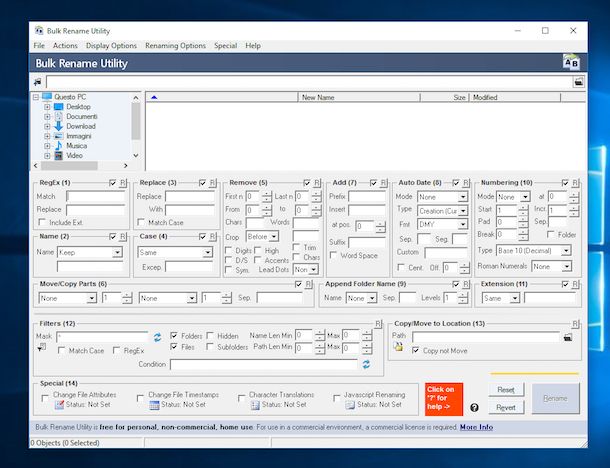Refresh the Filters mask with blue arrows
Viewport: 610px width, 468px height.
(x=157, y=337)
